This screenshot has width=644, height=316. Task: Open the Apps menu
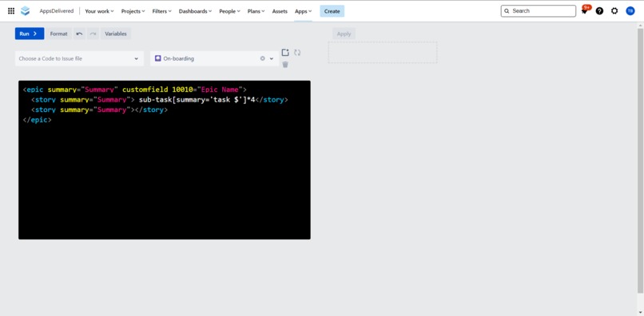tap(303, 11)
